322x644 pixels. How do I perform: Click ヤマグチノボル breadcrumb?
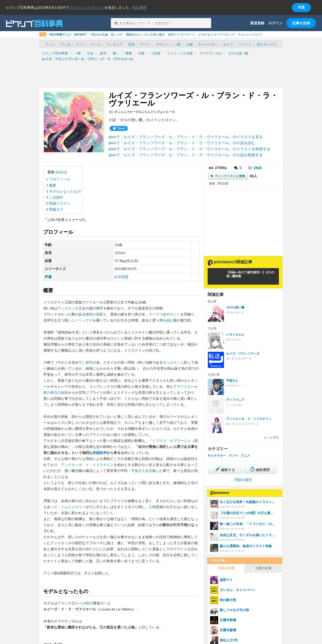tap(211, 53)
